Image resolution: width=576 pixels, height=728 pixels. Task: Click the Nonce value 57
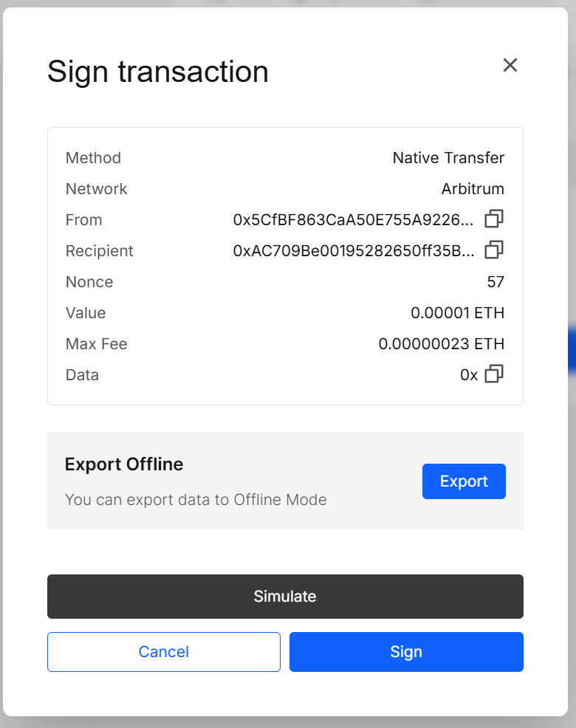pyautogui.click(x=496, y=281)
